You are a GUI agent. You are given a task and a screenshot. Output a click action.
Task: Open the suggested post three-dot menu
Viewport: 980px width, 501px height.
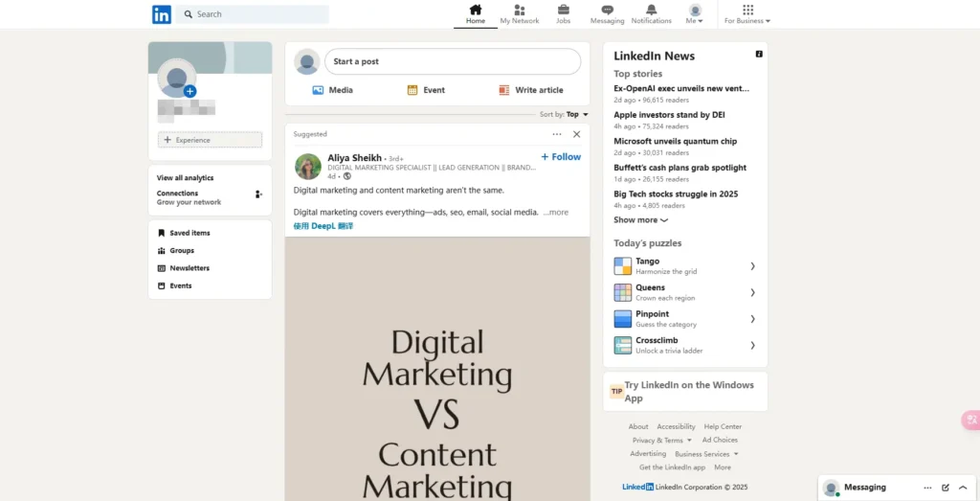tap(557, 134)
